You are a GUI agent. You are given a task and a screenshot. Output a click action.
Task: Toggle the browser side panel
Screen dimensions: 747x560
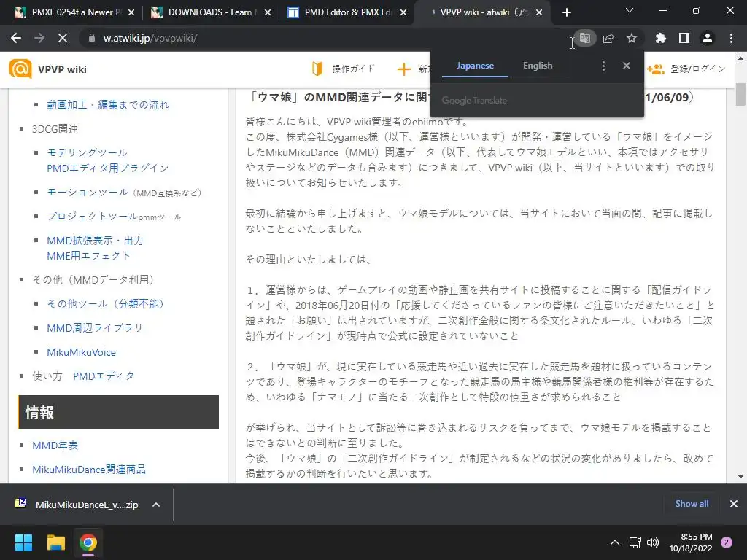[x=684, y=38]
